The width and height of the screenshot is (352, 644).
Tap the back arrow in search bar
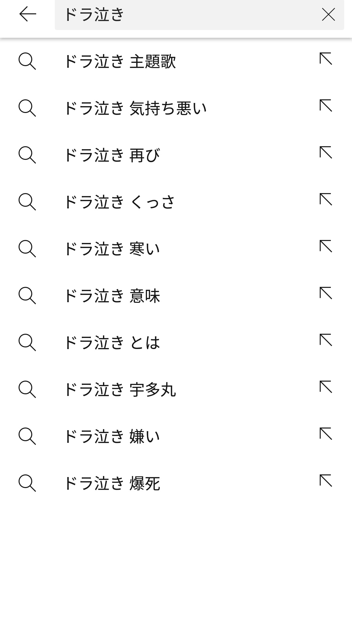tap(28, 14)
